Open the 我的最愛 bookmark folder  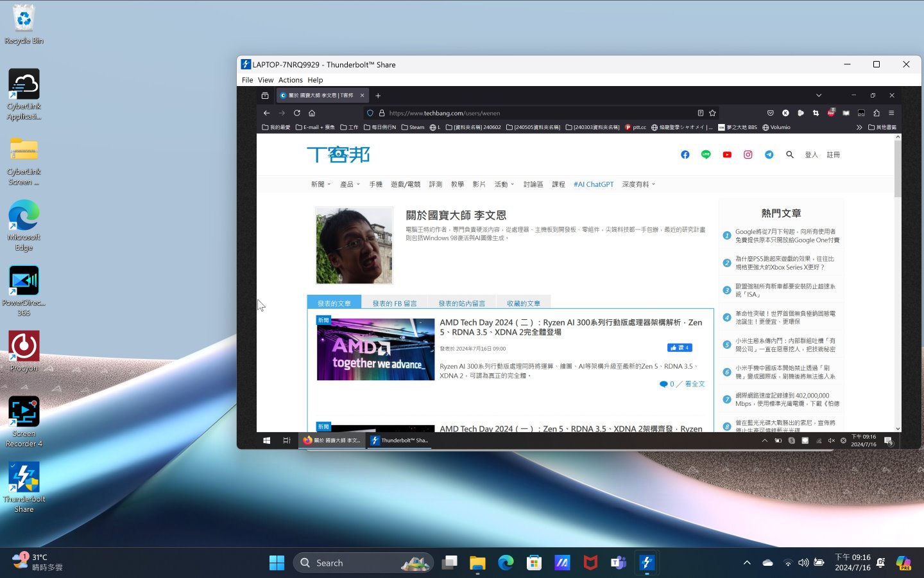tap(276, 127)
